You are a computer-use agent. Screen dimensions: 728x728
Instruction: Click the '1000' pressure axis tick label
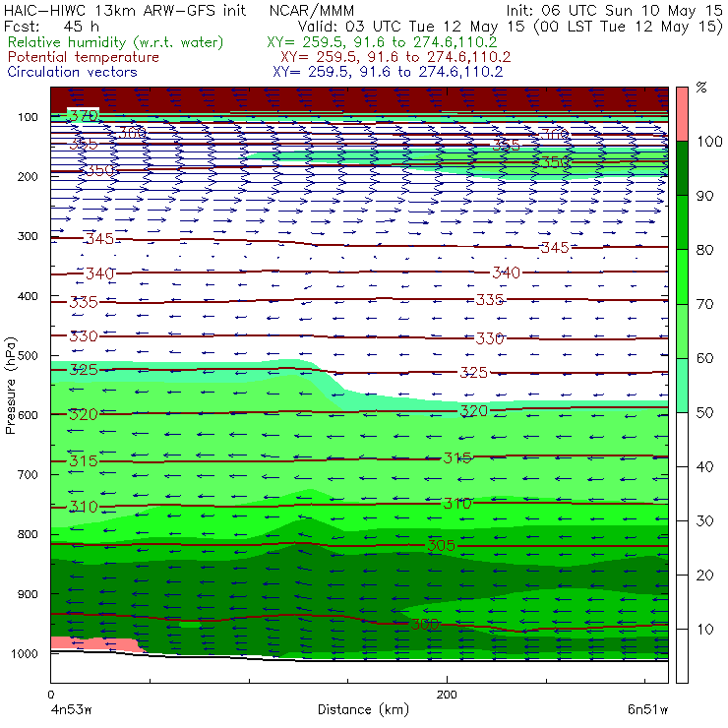pos(25,653)
